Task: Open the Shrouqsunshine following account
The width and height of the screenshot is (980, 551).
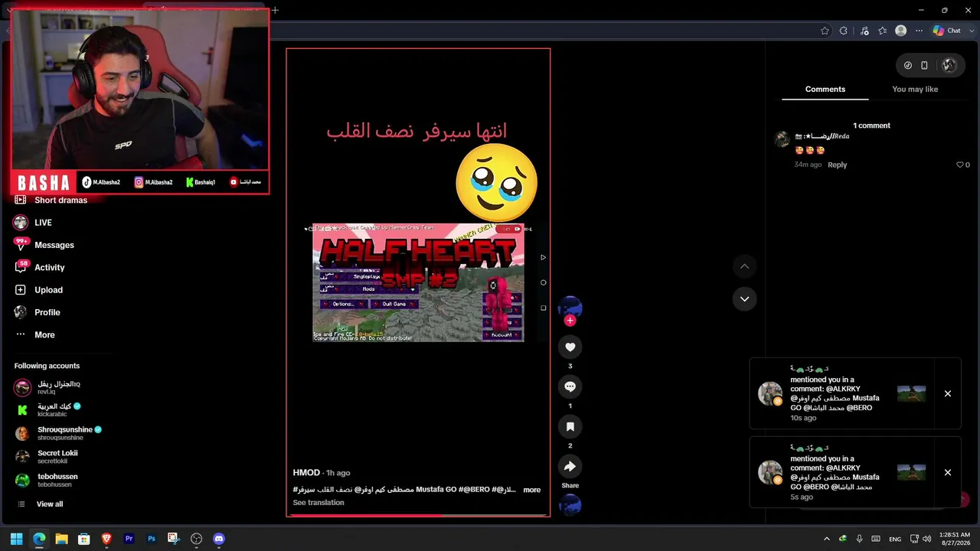Action: click(x=58, y=433)
